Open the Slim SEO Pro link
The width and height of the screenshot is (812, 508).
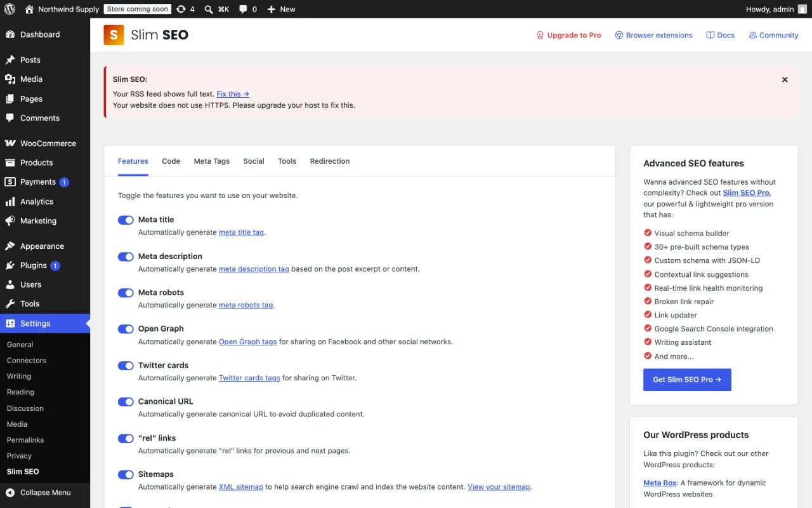[x=746, y=193]
